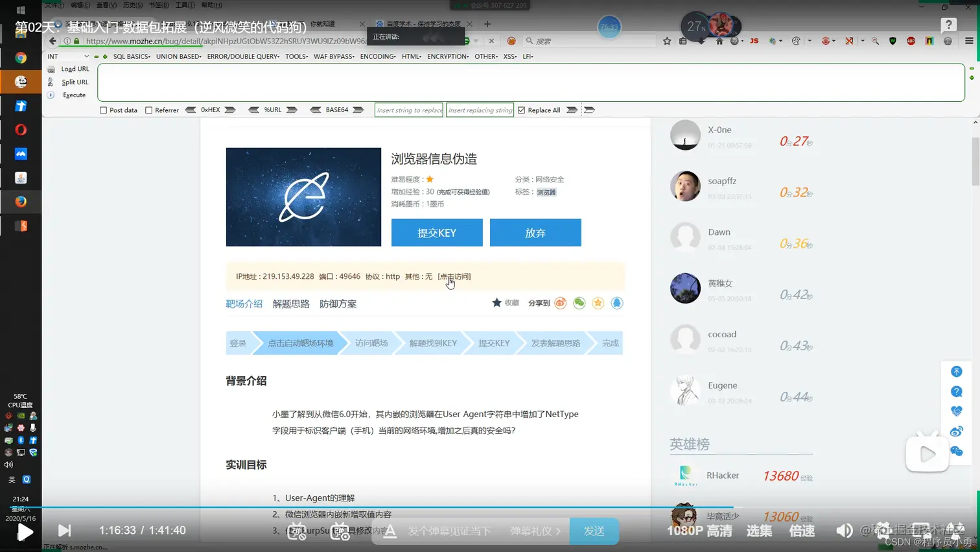Click the Insert string to replace field
980x552 pixels.
pyautogui.click(x=409, y=110)
